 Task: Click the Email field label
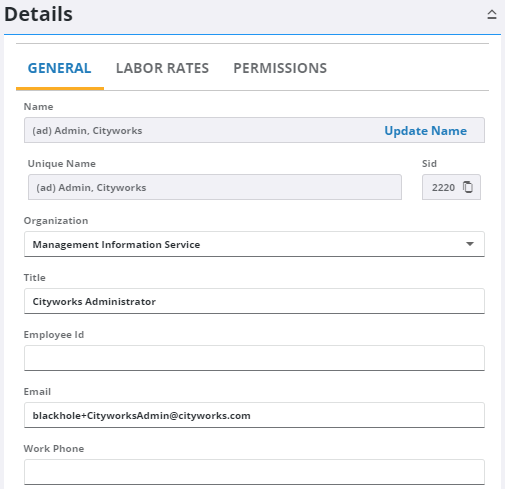pos(37,392)
